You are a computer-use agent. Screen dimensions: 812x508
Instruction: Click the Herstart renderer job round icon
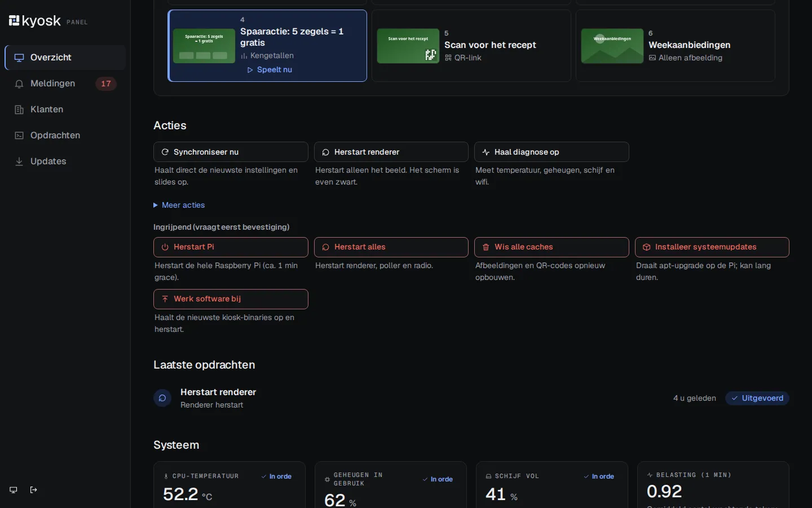(162, 398)
